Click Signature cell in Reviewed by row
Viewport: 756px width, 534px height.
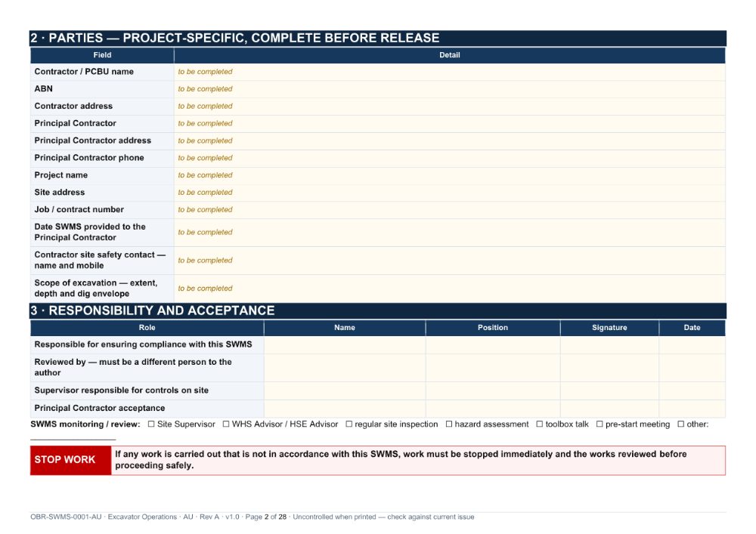click(x=609, y=368)
